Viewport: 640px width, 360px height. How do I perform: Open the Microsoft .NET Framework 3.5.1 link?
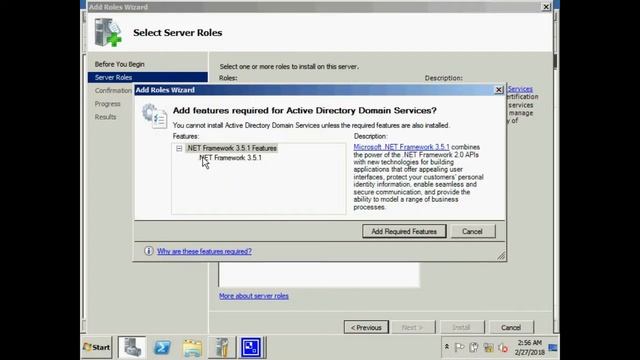pyautogui.click(x=401, y=147)
